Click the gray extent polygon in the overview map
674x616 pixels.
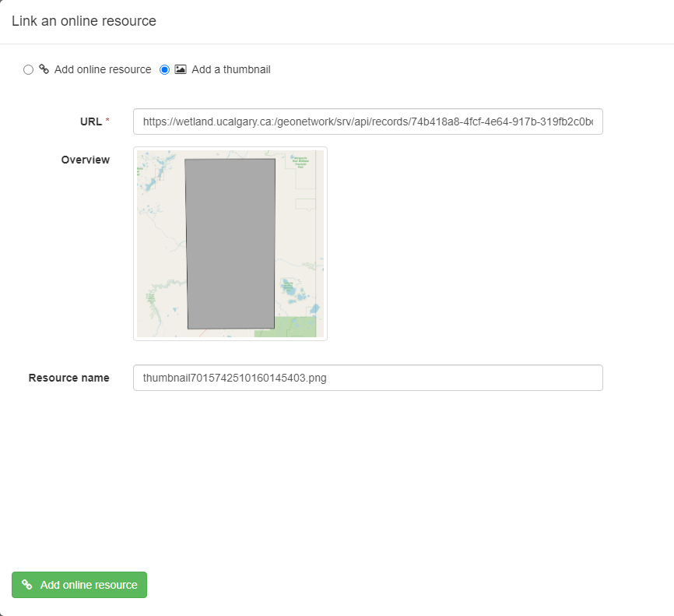point(230,244)
